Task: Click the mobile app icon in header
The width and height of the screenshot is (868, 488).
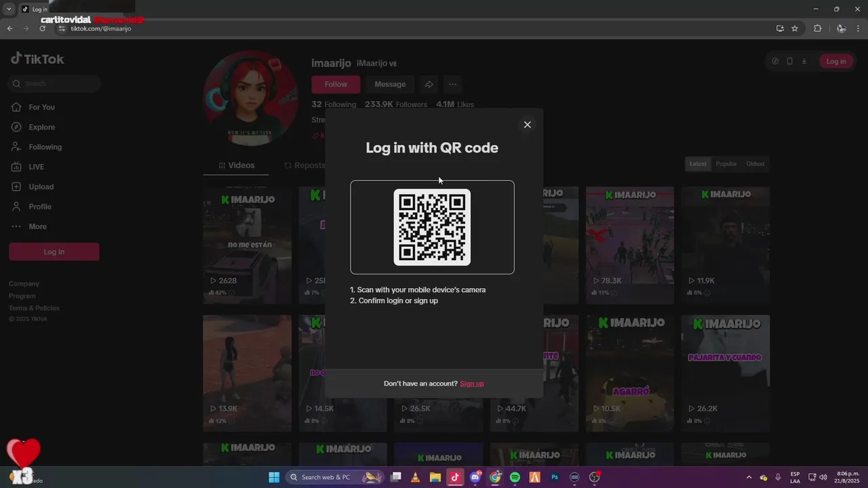Action: [789, 61]
